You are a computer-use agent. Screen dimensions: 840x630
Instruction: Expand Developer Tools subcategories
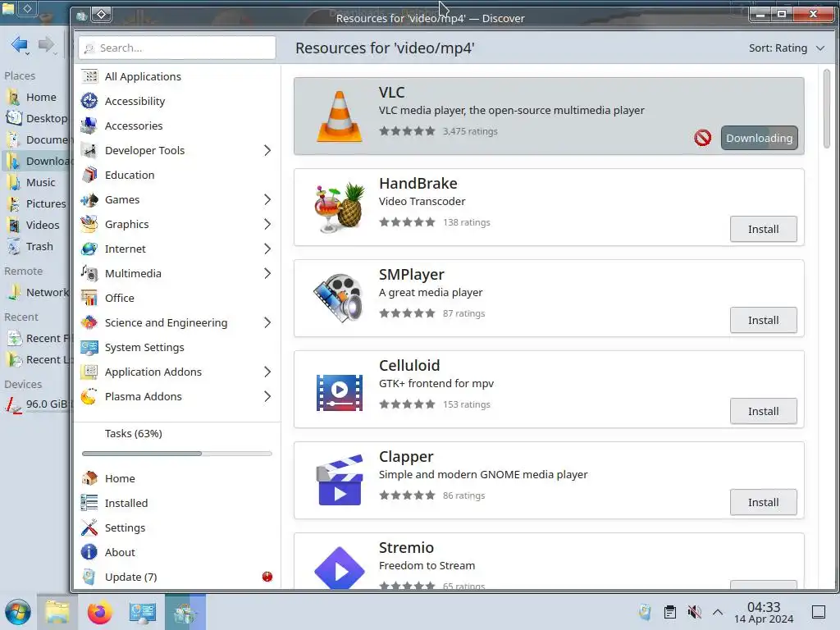tap(267, 151)
